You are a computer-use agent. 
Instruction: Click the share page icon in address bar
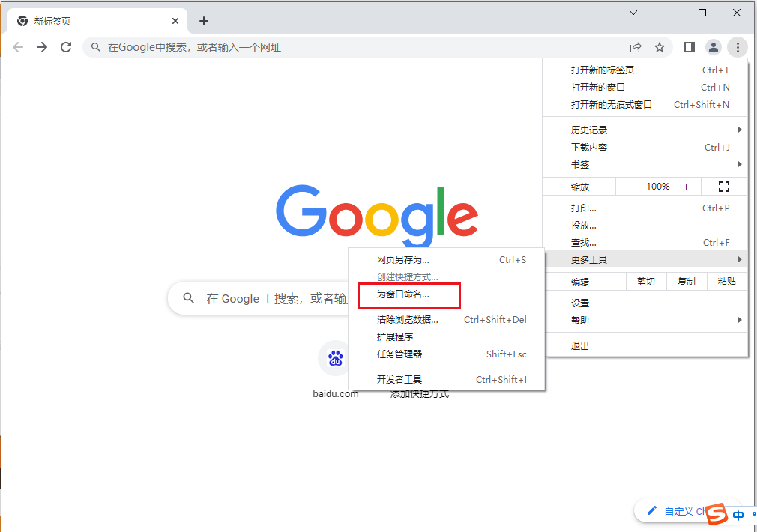(636, 47)
